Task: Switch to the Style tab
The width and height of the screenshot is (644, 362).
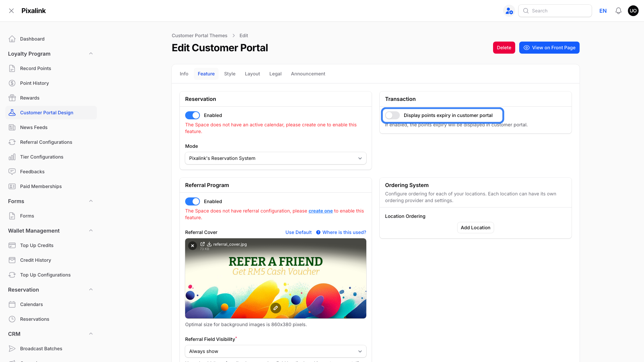Action: pyautogui.click(x=230, y=74)
